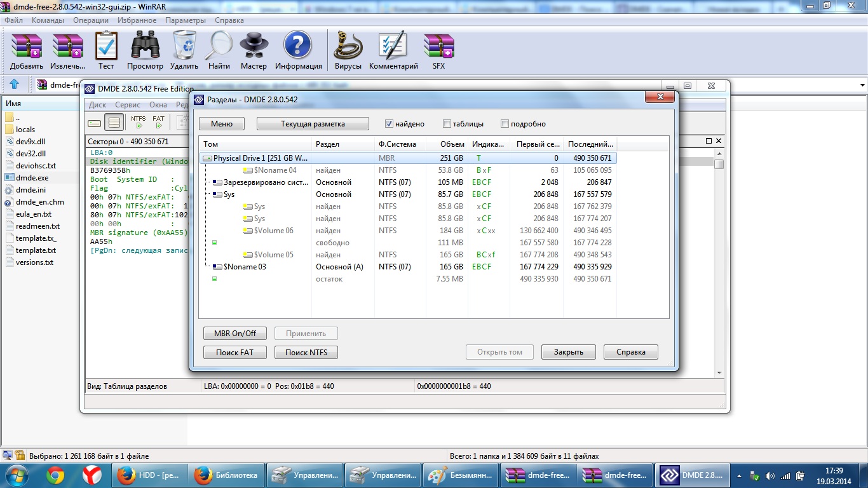Open the Файл menu in WinRAR

pyautogui.click(x=13, y=20)
